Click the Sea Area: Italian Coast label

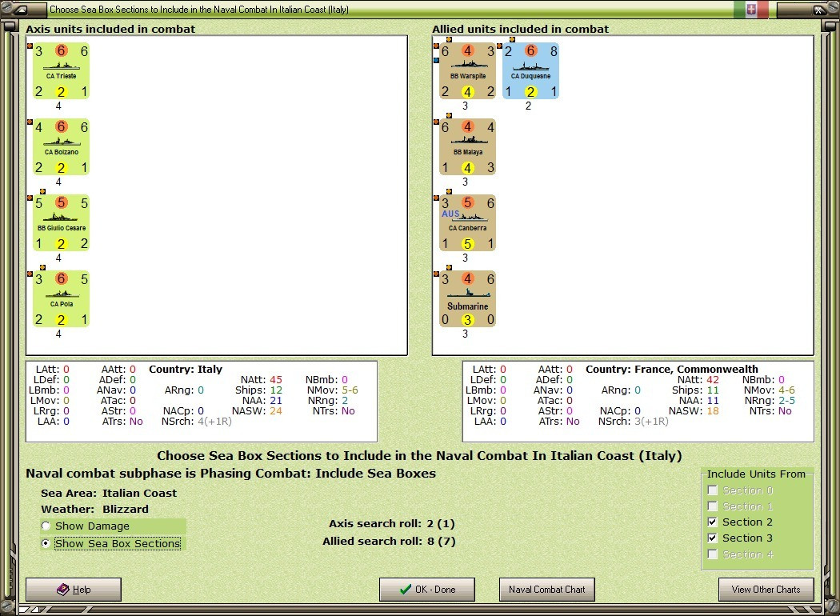pos(109,493)
